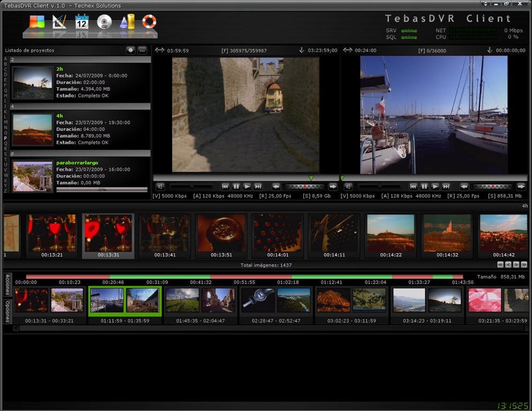532x411 pixels.
Task: Adjust the volume slider of the alley player
Action: coord(192,186)
